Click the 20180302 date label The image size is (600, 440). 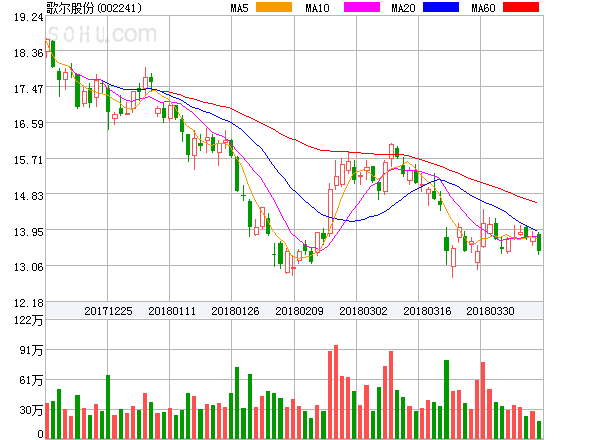(363, 311)
